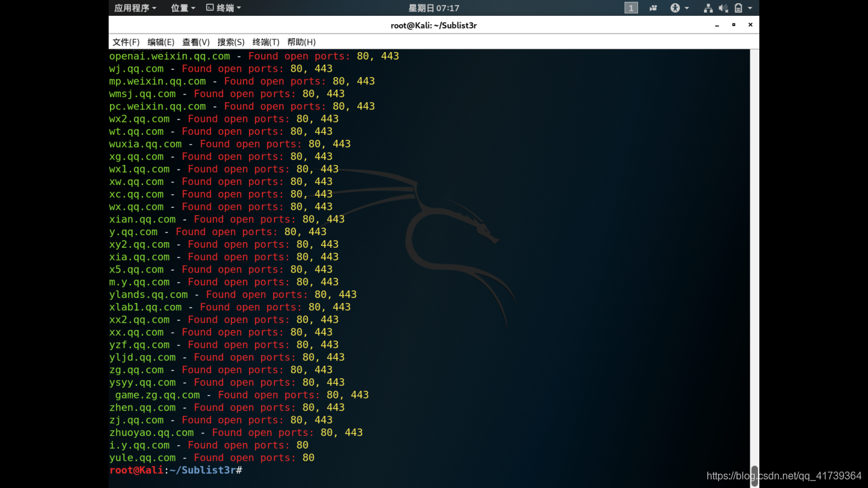Open the 查看(V) menu
The height and width of the screenshot is (488, 868).
tap(196, 42)
